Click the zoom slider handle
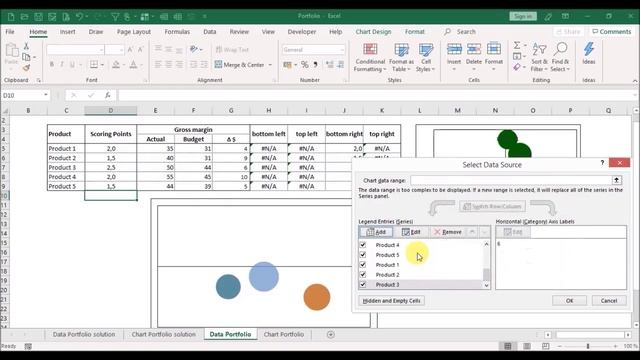Viewport: 640px width, 360px height. pyautogui.click(x=588, y=346)
